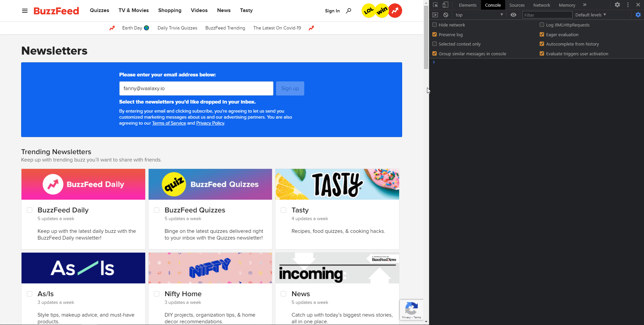
Task: Expand more DevTools tabs chevron
Action: coord(585,5)
